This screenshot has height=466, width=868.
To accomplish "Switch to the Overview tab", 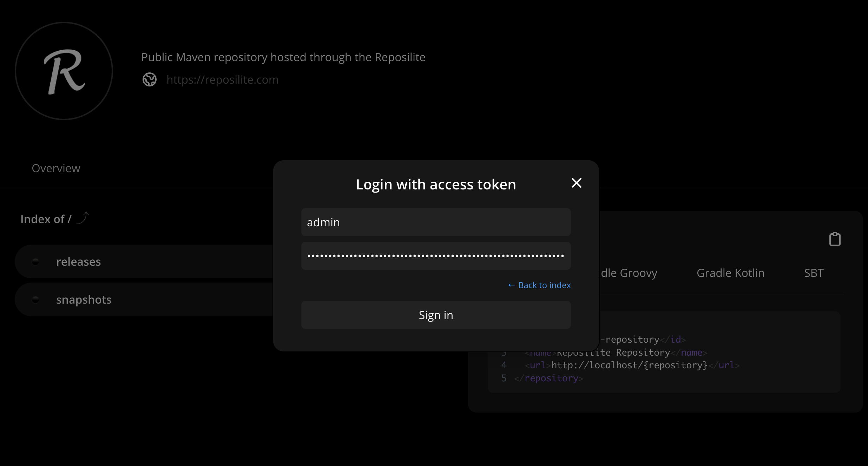I will coord(55,168).
